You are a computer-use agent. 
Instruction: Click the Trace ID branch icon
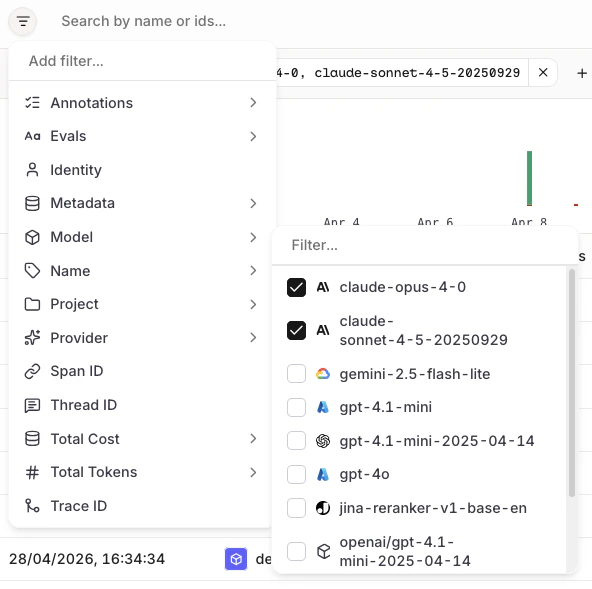coord(32,506)
